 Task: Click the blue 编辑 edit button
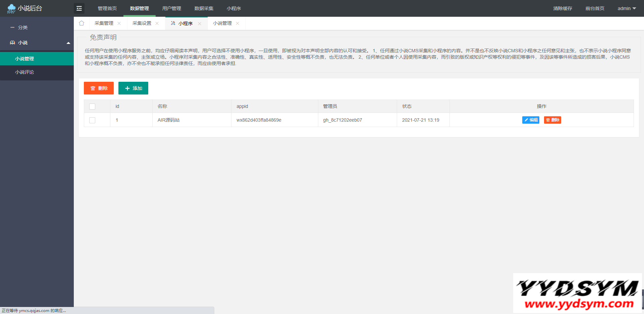point(531,120)
